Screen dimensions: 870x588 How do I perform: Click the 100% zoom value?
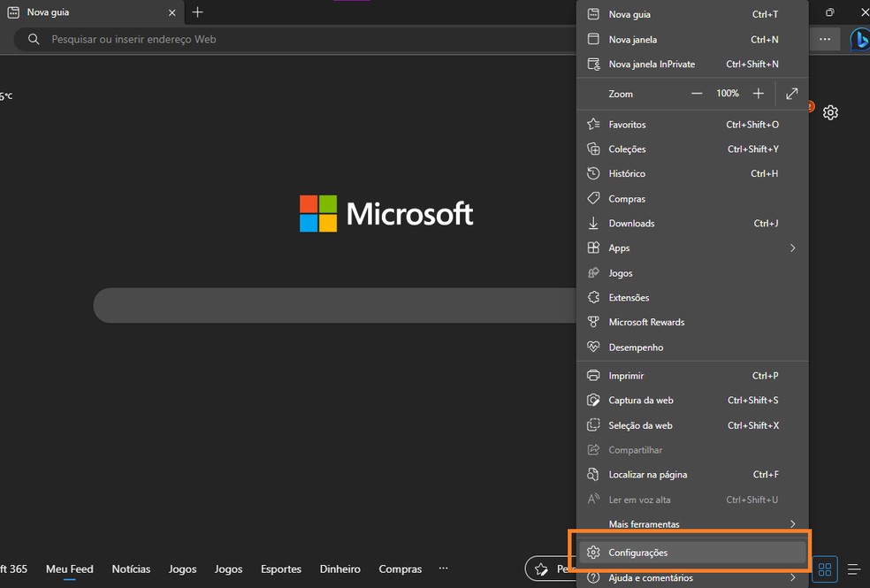point(728,93)
